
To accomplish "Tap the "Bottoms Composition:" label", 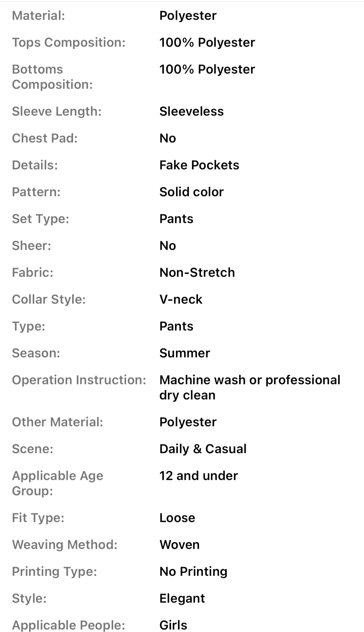I will (x=52, y=77).
